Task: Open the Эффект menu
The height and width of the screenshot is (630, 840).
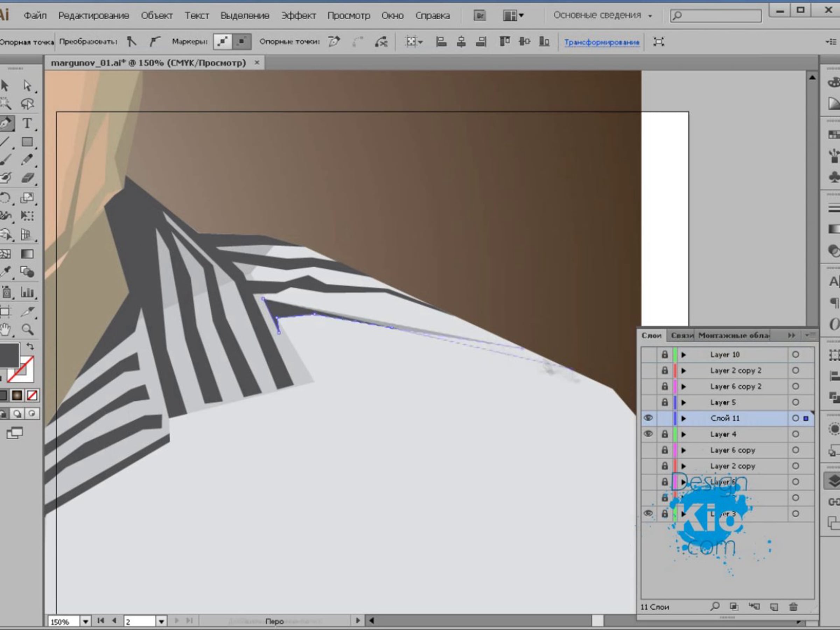Action: click(x=299, y=15)
